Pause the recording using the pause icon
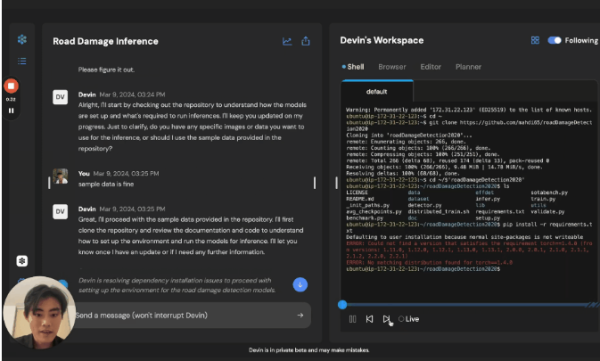The height and width of the screenshot is (361, 600). pyautogui.click(x=11, y=111)
